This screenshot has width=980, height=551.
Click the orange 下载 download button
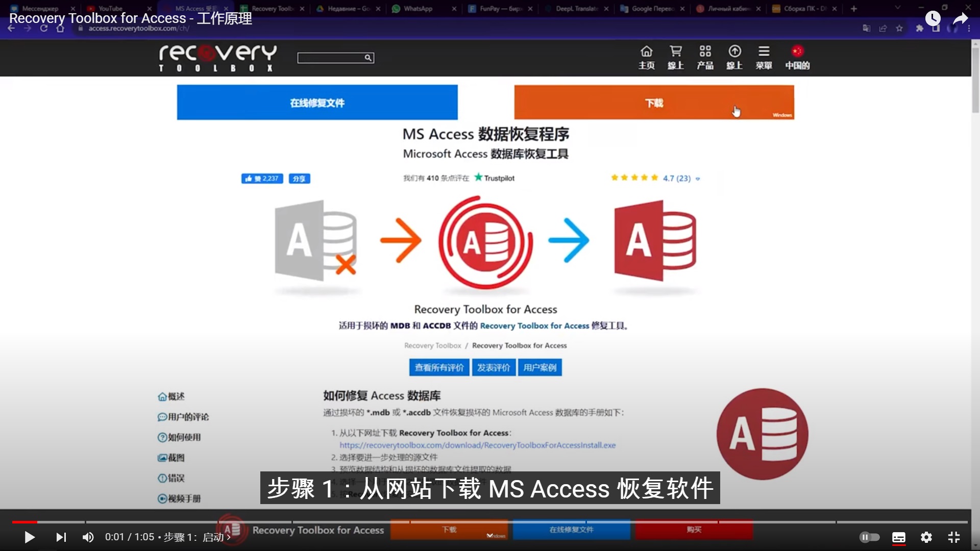pos(654,102)
